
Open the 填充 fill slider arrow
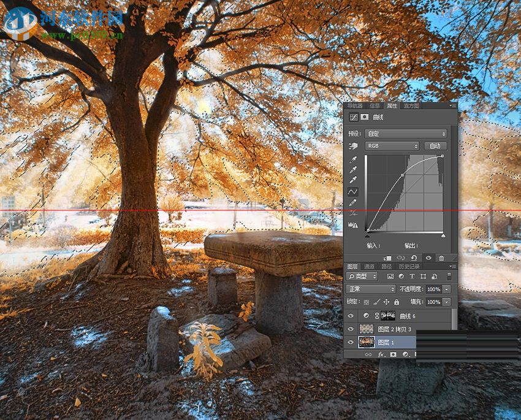447,302
